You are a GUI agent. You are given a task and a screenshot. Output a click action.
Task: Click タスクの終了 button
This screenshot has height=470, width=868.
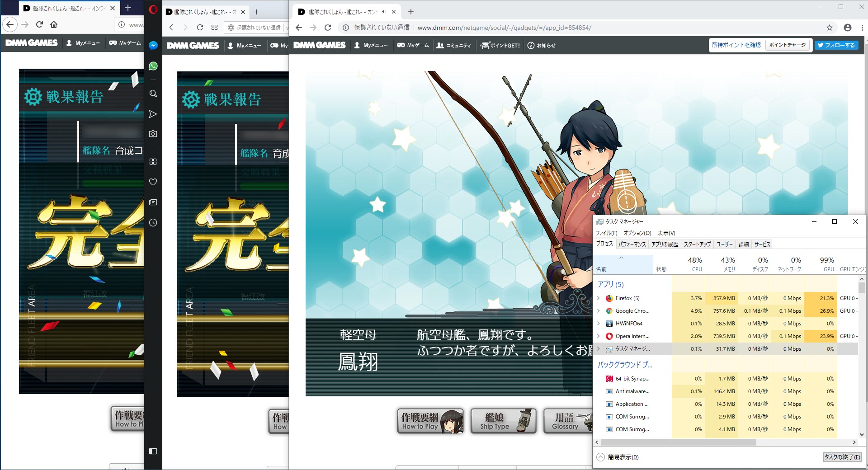click(x=842, y=457)
